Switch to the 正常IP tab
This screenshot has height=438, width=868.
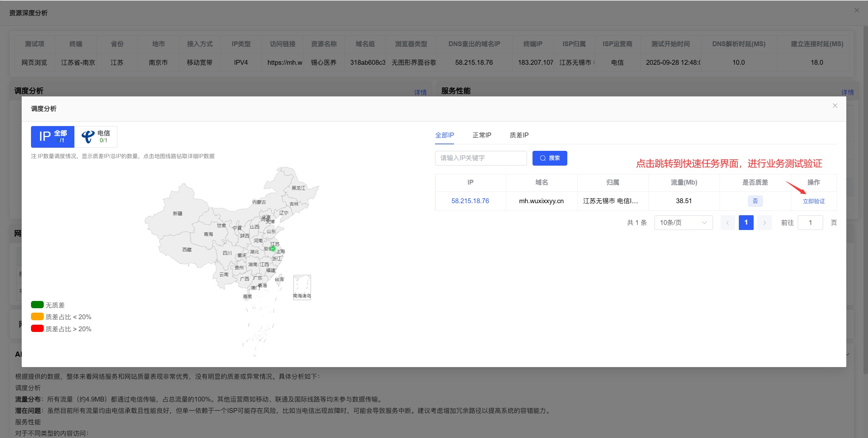click(482, 135)
